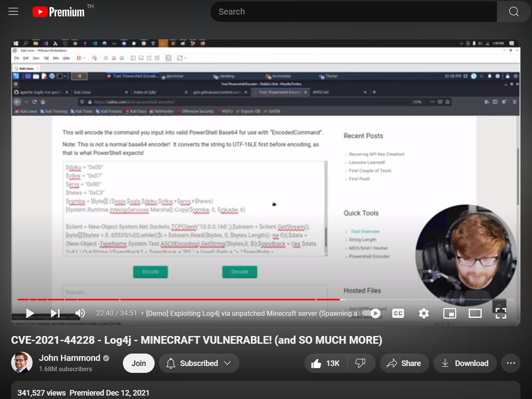Select apache-log4j-rce-poc Firefox tab in video
The width and height of the screenshot is (532, 399).
click(41, 92)
